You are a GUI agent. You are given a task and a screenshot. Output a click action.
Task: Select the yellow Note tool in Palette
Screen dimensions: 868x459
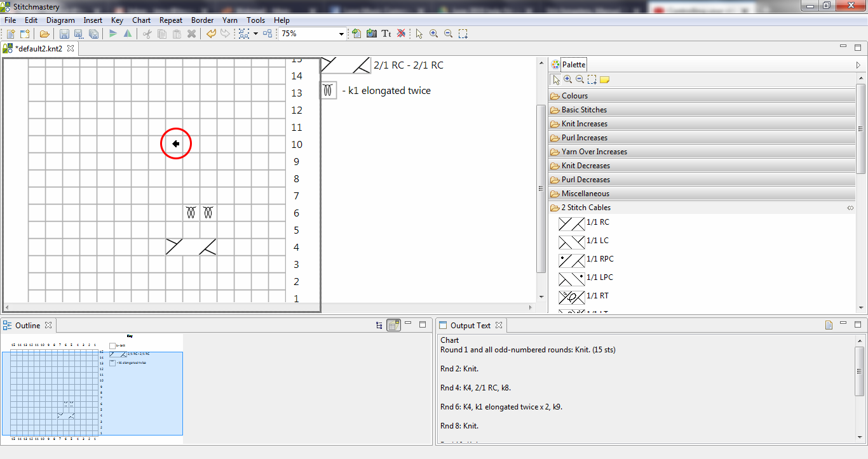[604, 79]
